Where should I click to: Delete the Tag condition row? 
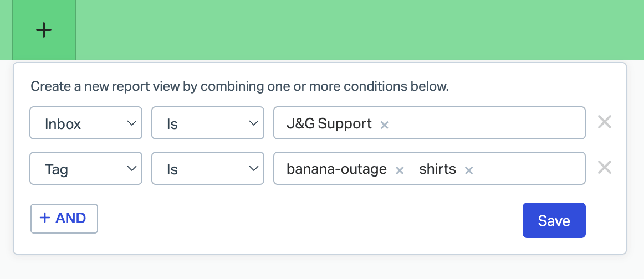click(x=605, y=167)
